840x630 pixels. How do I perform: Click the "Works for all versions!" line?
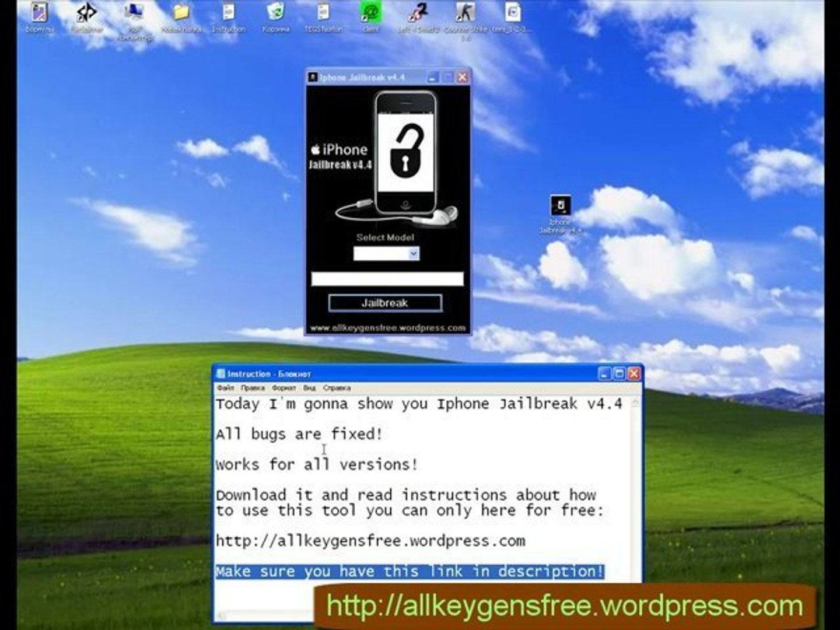click(317, 465)
